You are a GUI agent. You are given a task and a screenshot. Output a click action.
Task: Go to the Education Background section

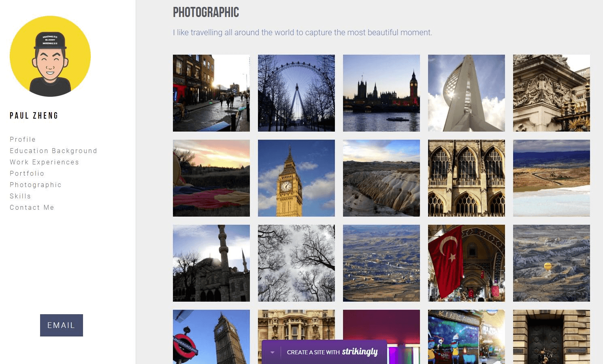(x=53, y=151)
